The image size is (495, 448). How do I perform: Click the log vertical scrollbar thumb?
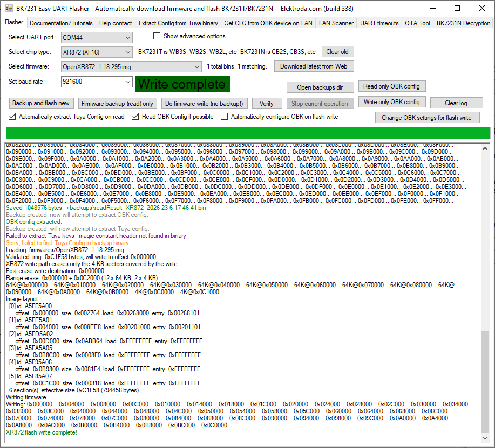[x=485, y=382]
